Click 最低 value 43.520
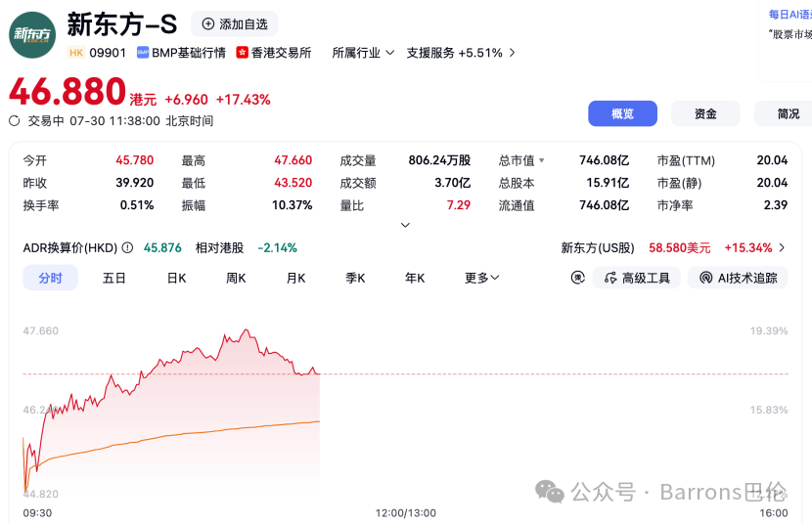 tap(293, 183)
